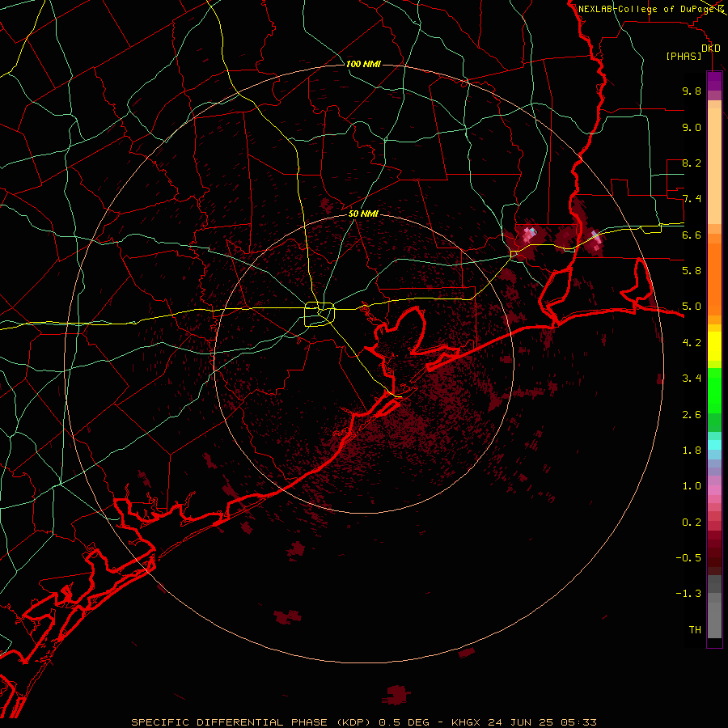Click the 8.2 value on the scale
This screenshot has height=728, width=728.
click(x=692, y=163)
